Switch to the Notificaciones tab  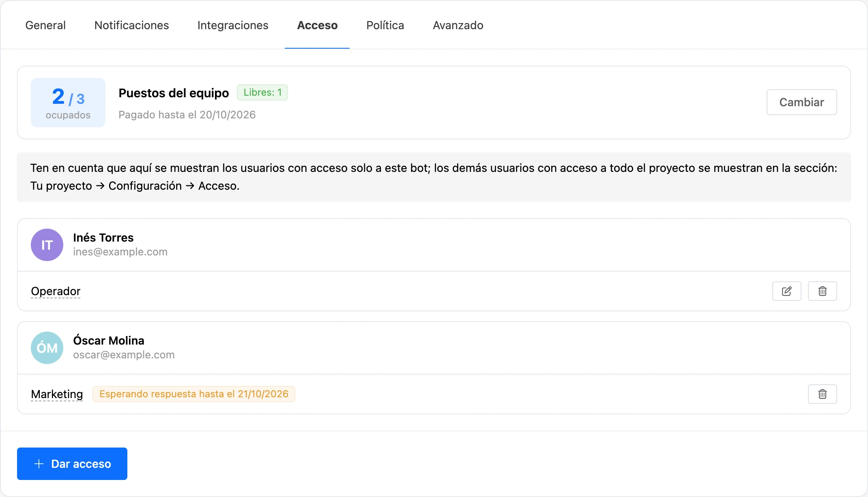(x=131, y=25)
